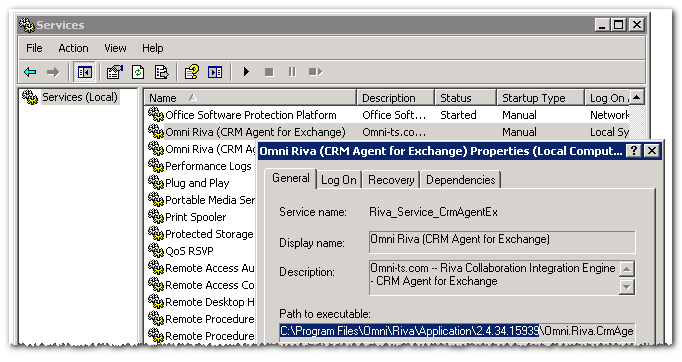Open the View menu
Viewport: 682px width, 362px height.
click(115, 48)
